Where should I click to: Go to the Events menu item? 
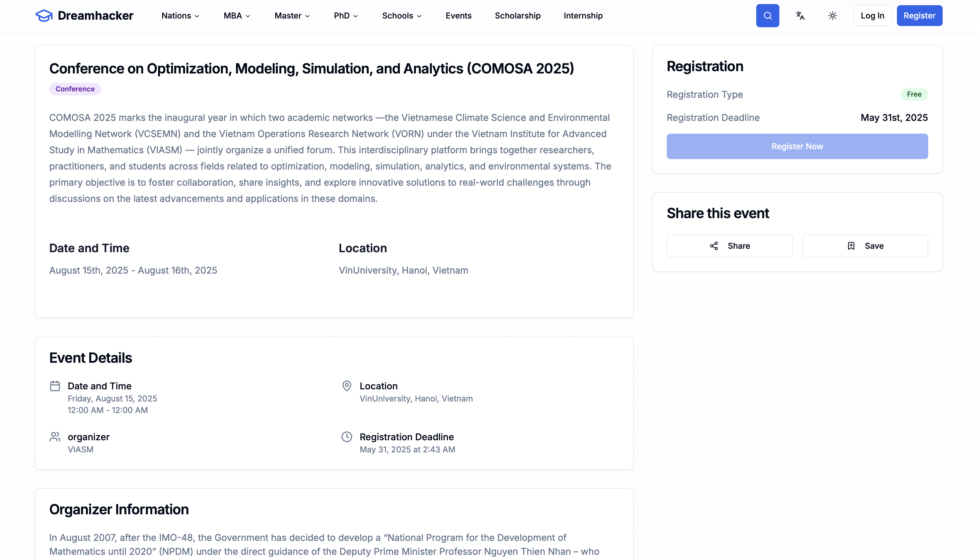[458, 16]
